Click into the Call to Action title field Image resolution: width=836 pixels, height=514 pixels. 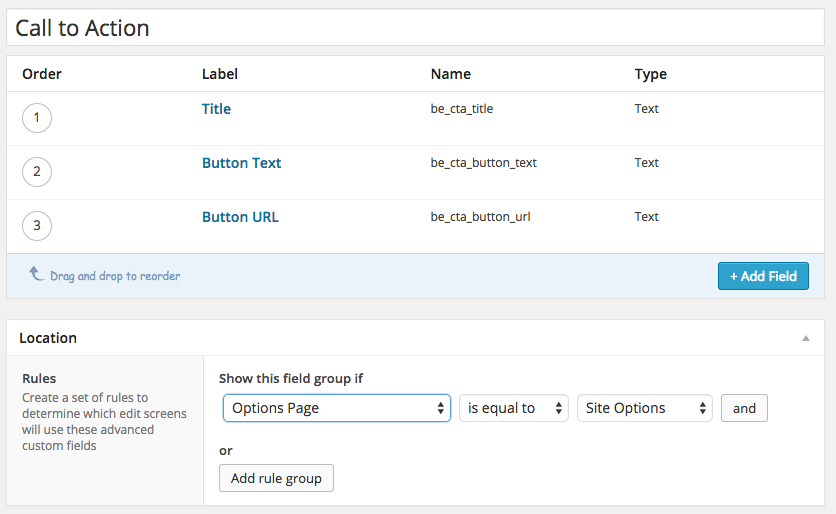(415, 28)
